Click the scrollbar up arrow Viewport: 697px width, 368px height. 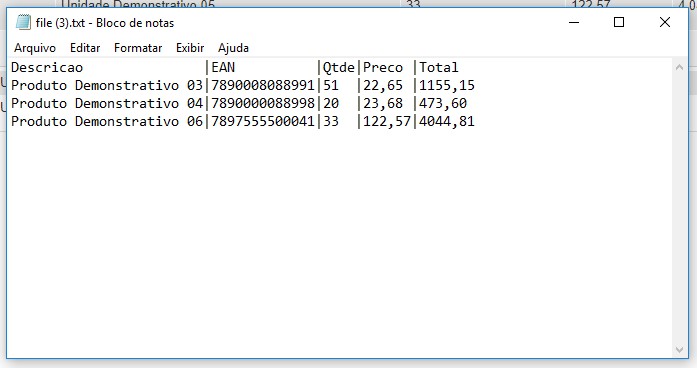coord(679,68)
